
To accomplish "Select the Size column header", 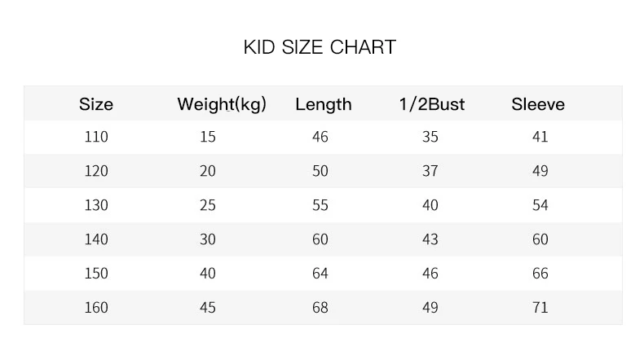I will tap(96, 104).
